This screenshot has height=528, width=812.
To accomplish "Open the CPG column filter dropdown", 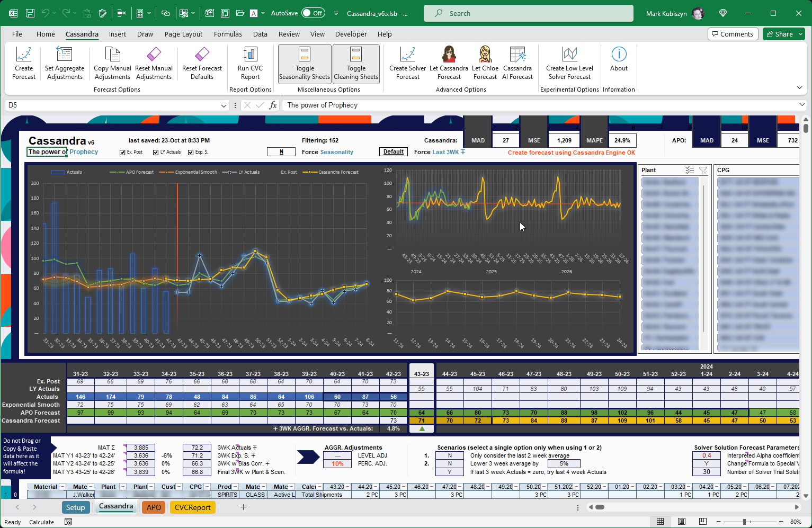I will coord(208,487).
